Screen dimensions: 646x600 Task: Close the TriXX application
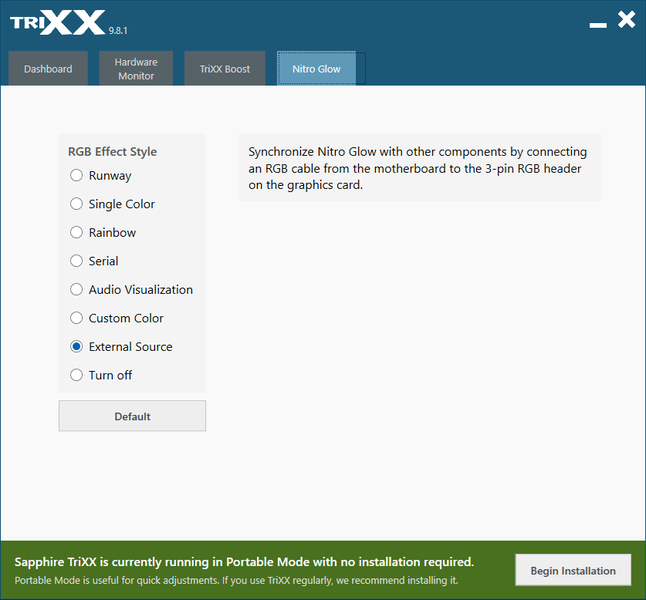point(626,20)
